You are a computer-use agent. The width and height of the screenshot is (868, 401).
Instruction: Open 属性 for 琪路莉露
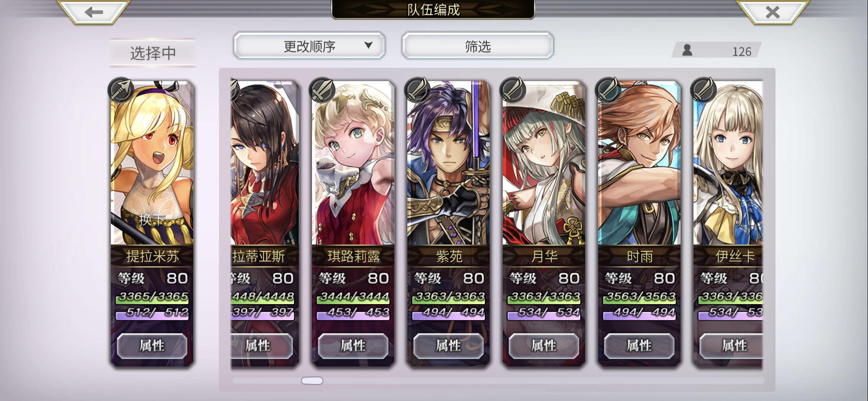pyautogui.click(x=353, y=346)
